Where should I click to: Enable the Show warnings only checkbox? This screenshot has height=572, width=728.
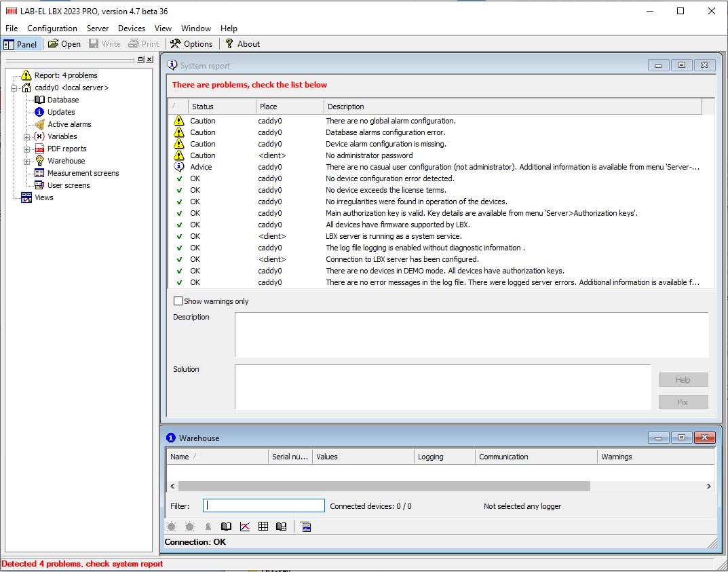(x=178, y=301)
